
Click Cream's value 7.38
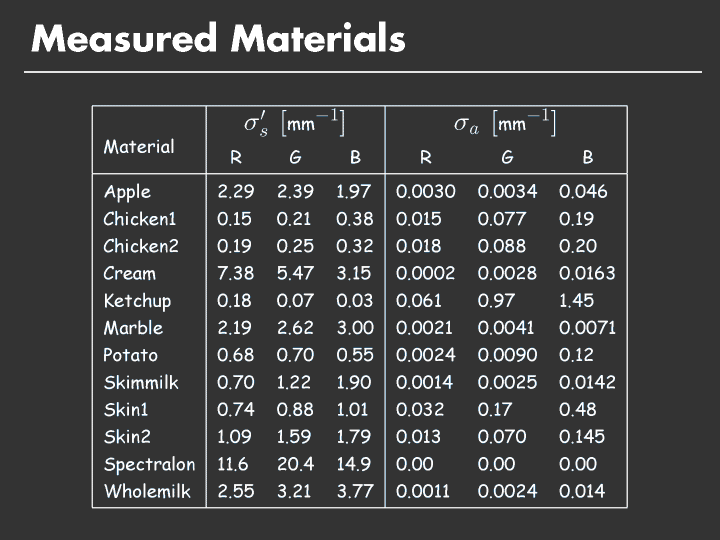[236, 273]
